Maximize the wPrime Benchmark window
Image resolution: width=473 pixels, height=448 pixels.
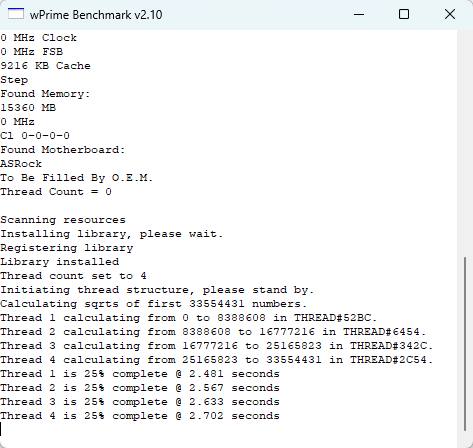click(404, 14)
